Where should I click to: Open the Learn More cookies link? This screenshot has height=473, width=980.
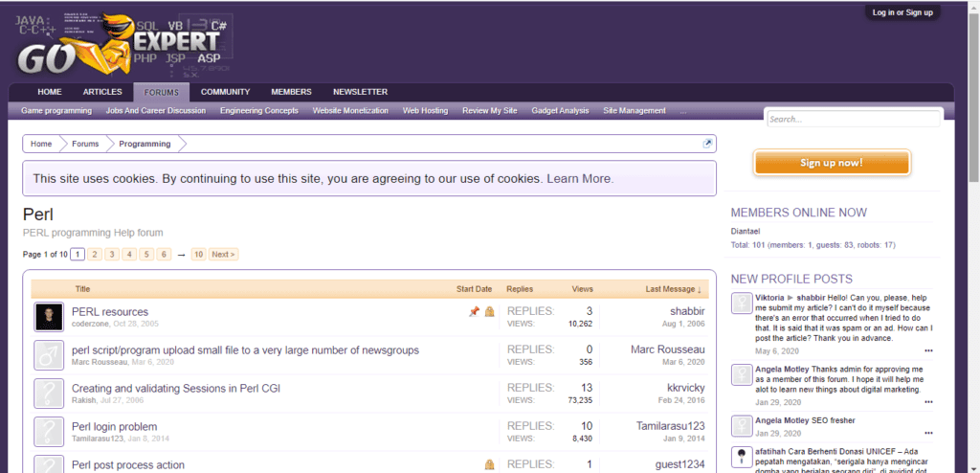click(x=579, y=179)
